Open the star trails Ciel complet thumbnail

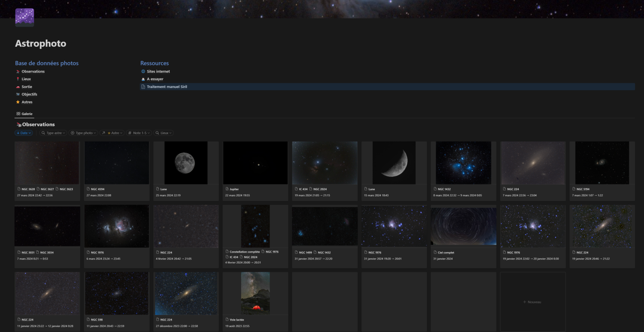pyautogui.click(x=463, y=226)
